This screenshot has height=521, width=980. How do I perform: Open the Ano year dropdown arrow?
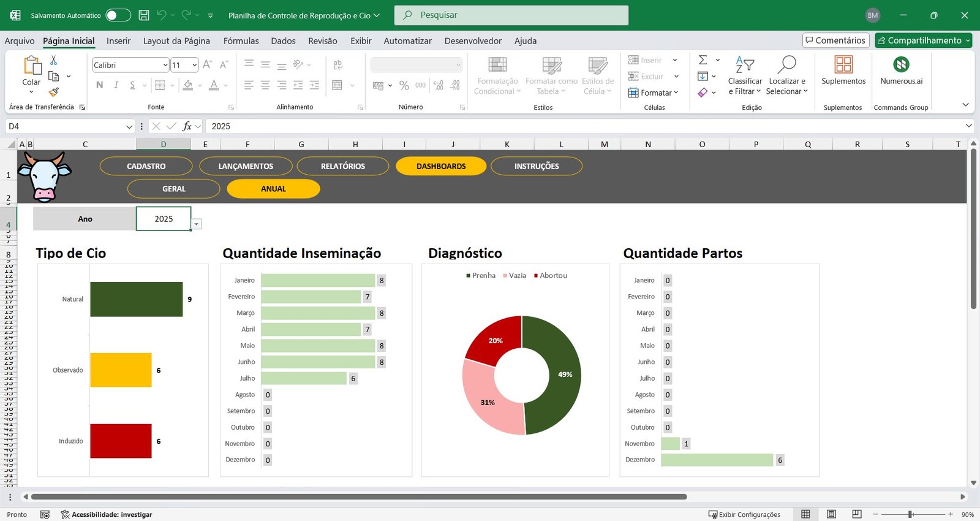click(x=196, y=224)
